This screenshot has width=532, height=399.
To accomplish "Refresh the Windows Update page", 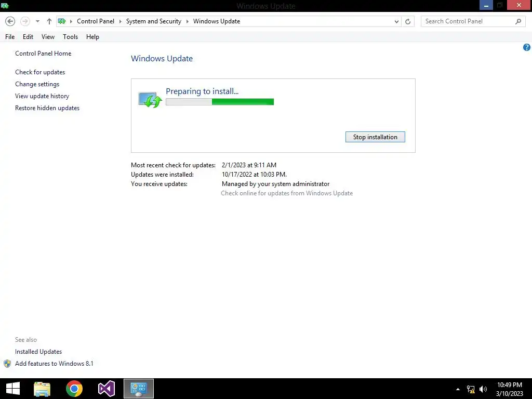I will [408, 21].
